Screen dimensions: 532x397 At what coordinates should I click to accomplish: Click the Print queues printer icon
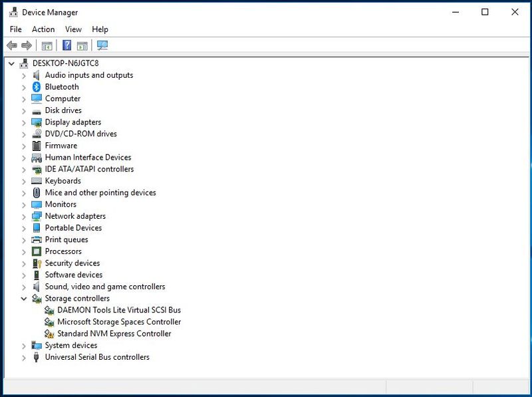[x=37, y=239]
